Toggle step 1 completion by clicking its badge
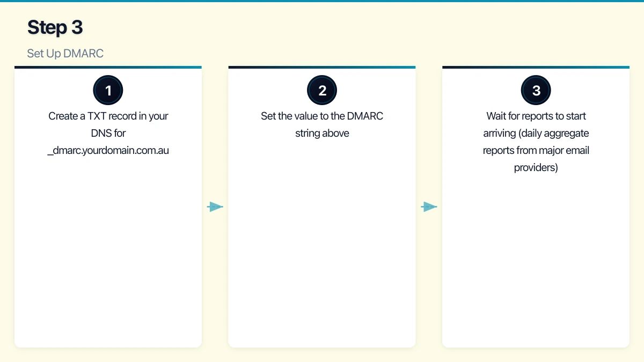 (108, 90)
